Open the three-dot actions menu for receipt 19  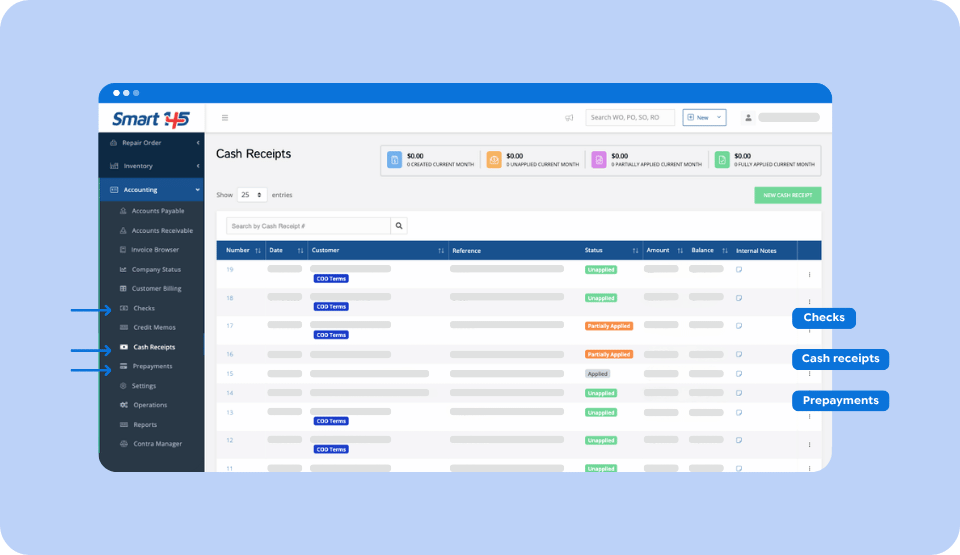809,274
